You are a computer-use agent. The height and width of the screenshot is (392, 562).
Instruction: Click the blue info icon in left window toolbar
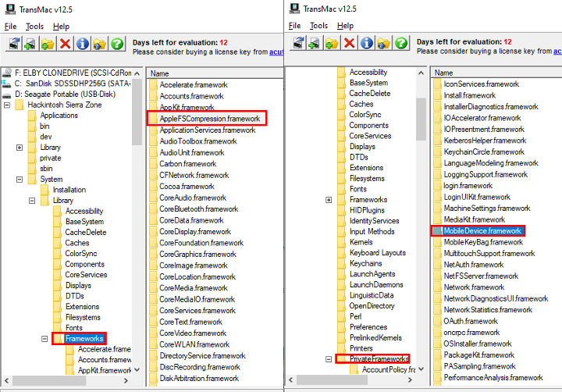pyautogui.click(x=82, y=44)
